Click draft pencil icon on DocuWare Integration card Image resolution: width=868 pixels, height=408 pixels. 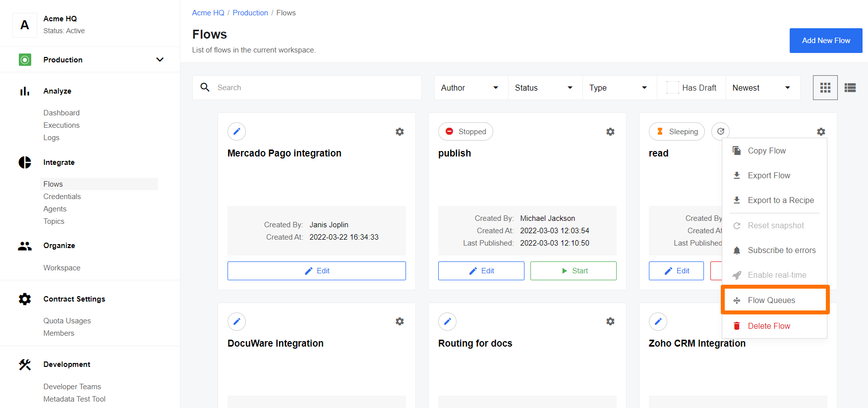237,321
